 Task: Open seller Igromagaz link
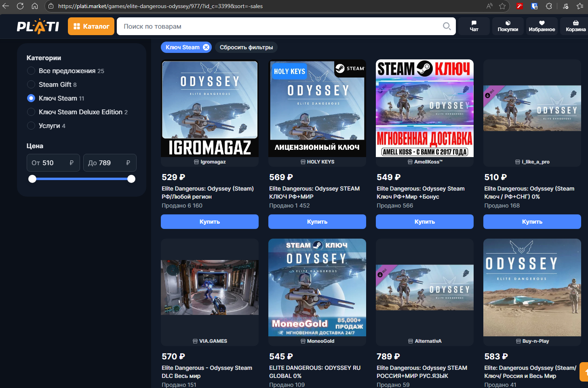tap(210, 162)
